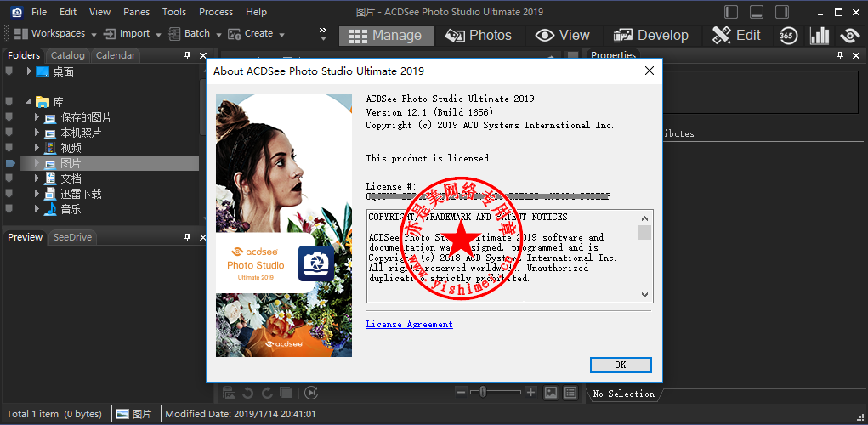Image resolution: width=868 pixels, height=425 pixels.
Task: Switch to Edit mode
Action: click(x=736, y=36)
